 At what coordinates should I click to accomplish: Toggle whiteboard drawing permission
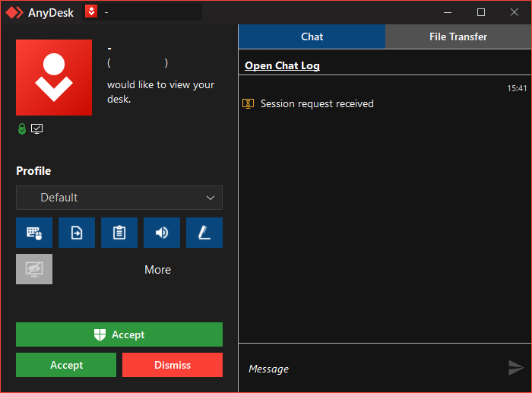pos(204,233)
